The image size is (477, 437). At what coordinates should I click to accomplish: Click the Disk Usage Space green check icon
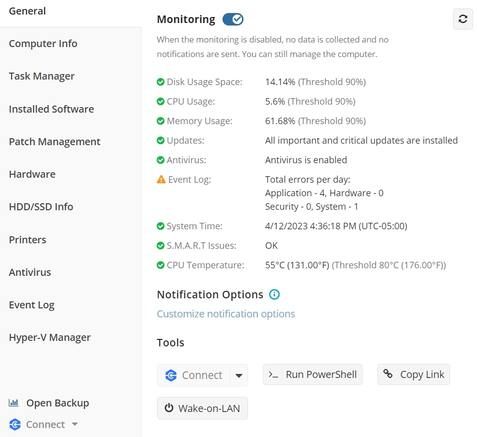coord(160,82)
